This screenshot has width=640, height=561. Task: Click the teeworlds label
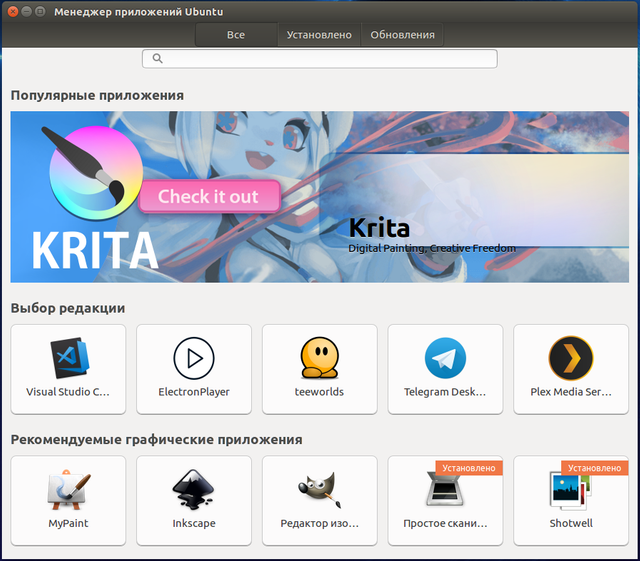[x=319, y=392]
